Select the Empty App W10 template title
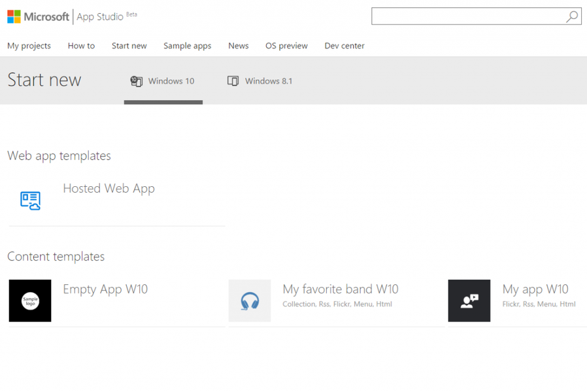The width and height of the screenshot is (587, 392). 105,289
